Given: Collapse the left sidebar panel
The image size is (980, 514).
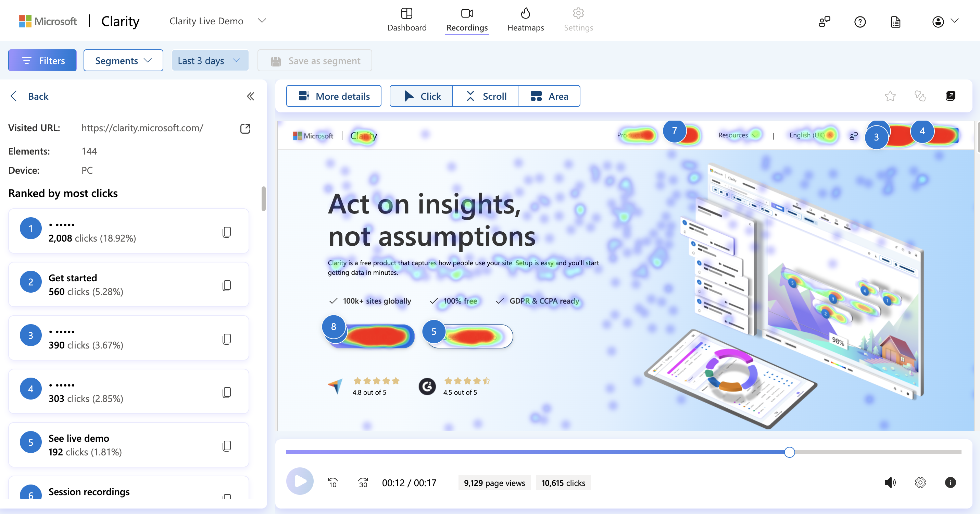Looking at the screenshot, I should tap(251, 96).
